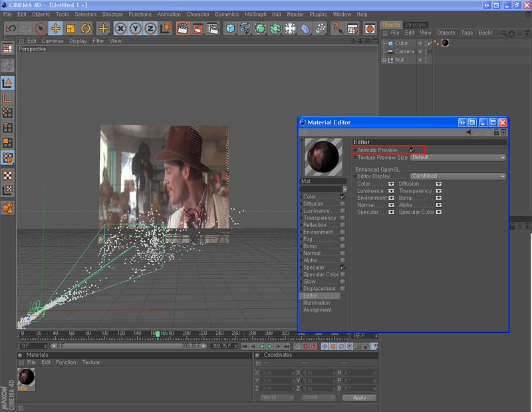Add a HyperNURBS object from toolbar
The width and height of the screenshot is (532, 412).
click(260, 29)
